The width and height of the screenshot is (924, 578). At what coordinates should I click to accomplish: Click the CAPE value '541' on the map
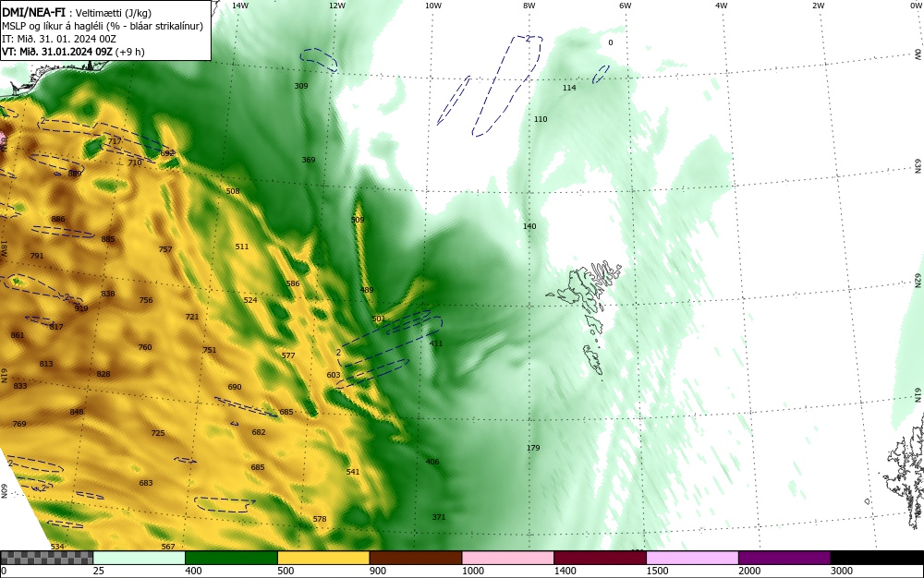pyautogui.click(x=353, y=472)
